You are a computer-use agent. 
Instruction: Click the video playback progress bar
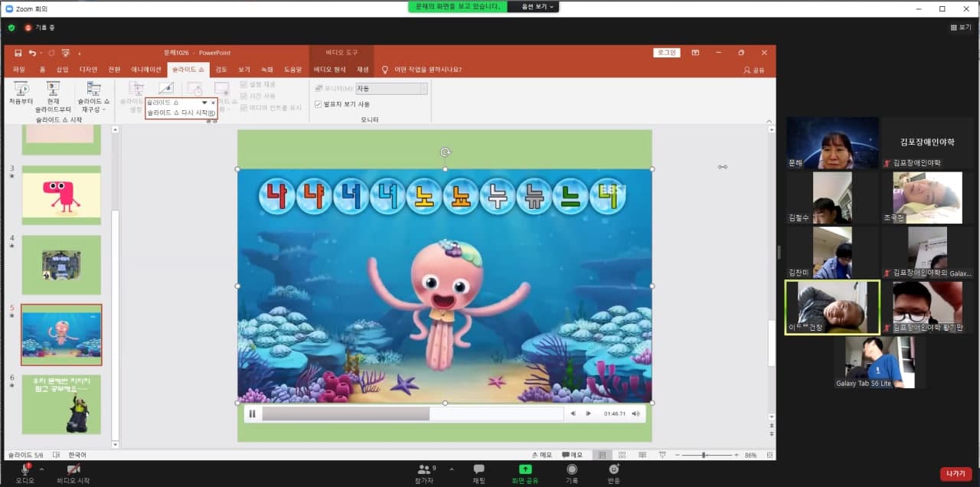coord(412,413)
